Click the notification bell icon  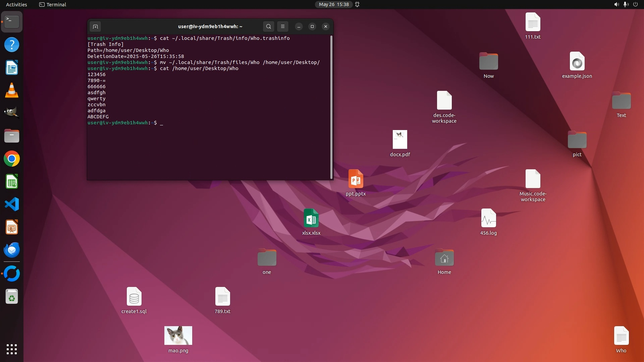coord(357,4)
